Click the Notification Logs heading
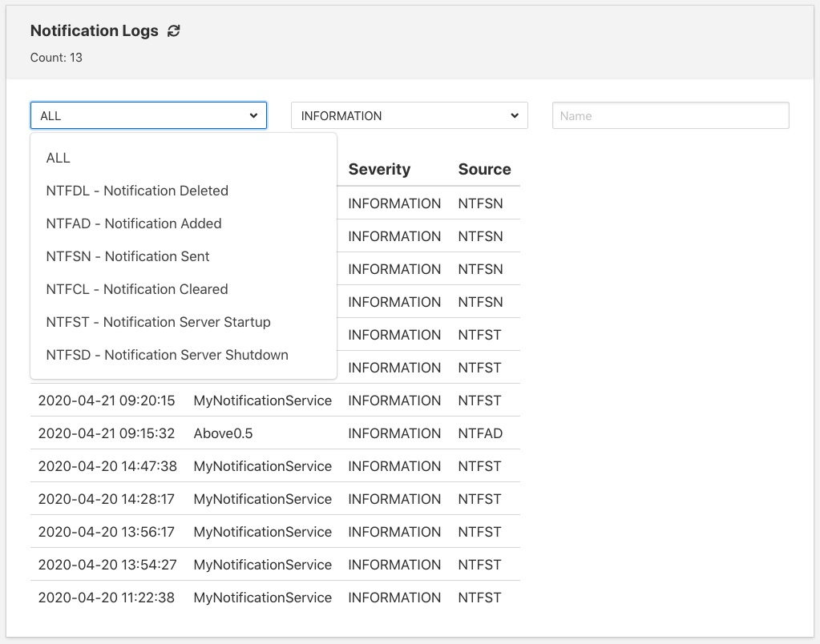Image resolution: width=820 pixels, height=644 pixels. (94, 30)
